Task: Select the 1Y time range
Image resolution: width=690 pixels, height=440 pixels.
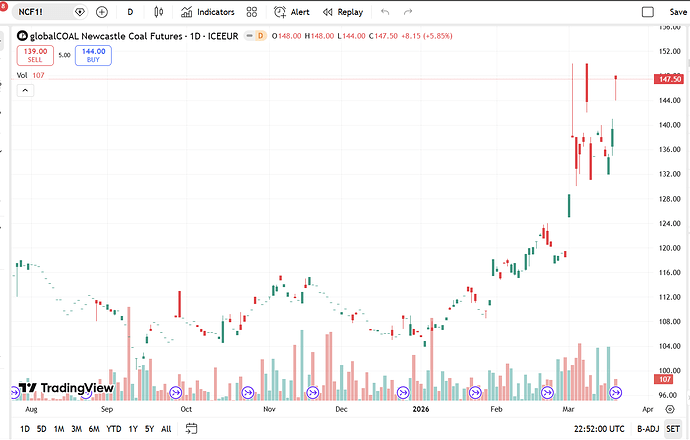Action: (133, 429)
